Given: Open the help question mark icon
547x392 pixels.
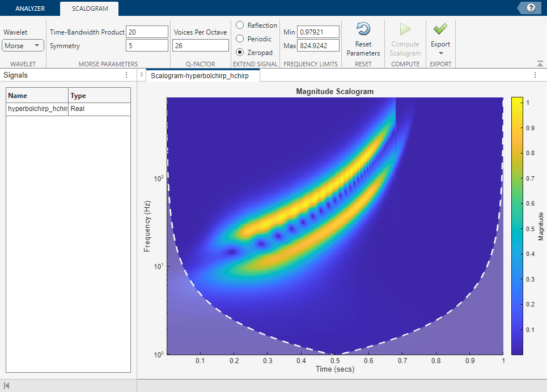Looking at the screenshot, I should [531, 8].
